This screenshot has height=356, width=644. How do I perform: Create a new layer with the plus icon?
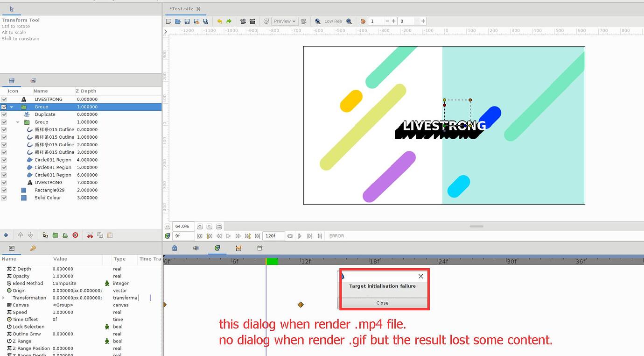(x=5, y=235)
